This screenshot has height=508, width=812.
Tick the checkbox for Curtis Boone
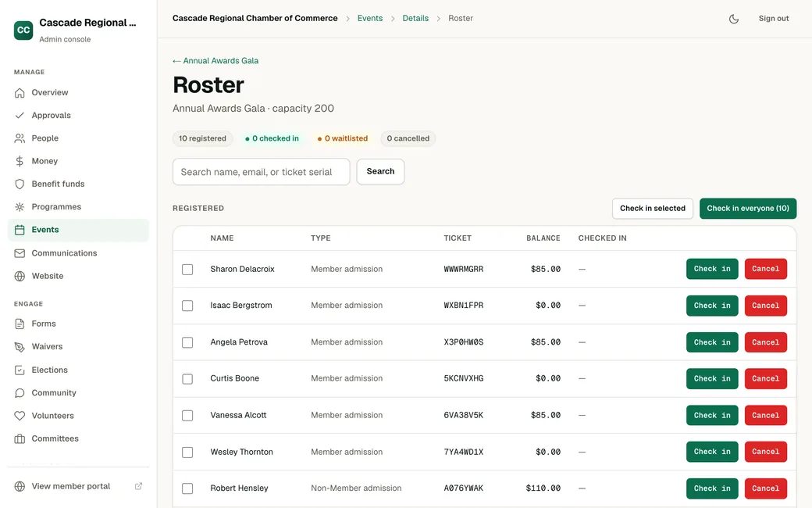coord(187,379)
